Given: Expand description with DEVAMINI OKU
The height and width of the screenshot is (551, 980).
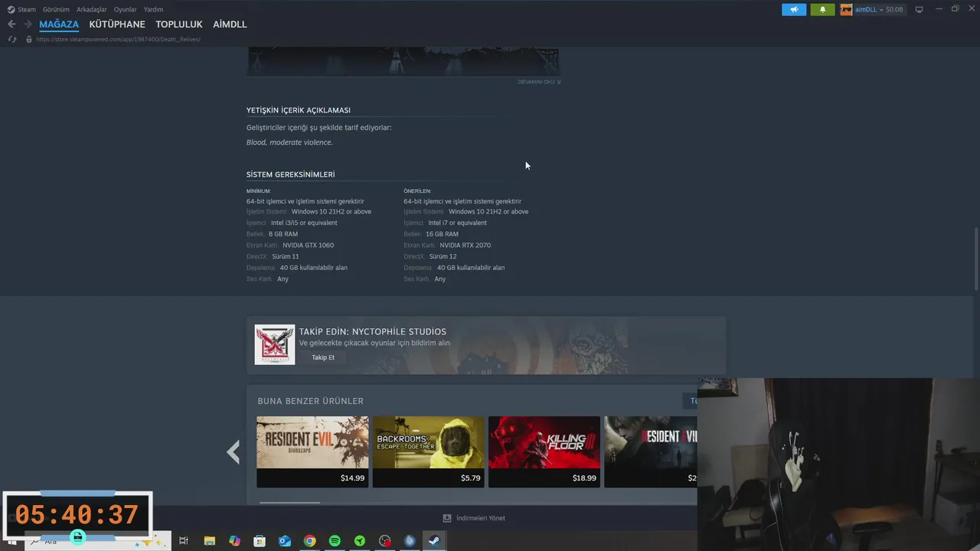Looking at the screenshot, I should tap(539, 82).
